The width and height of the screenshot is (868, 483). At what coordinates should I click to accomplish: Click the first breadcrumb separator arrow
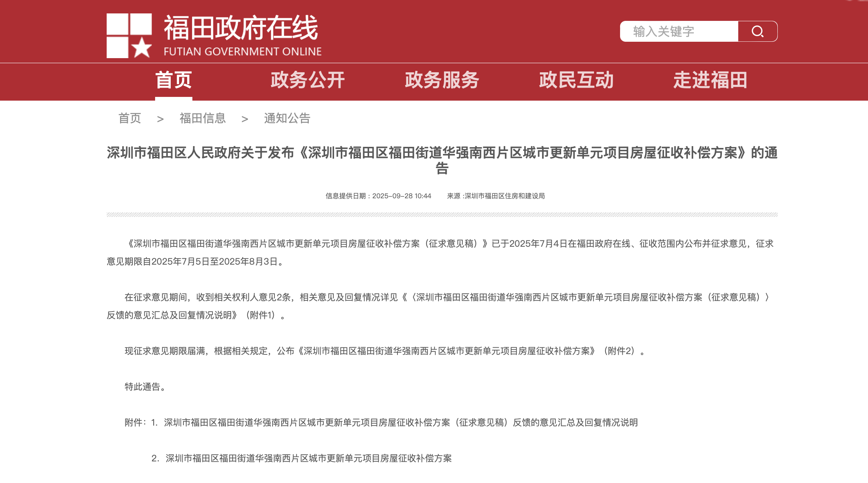160,119
